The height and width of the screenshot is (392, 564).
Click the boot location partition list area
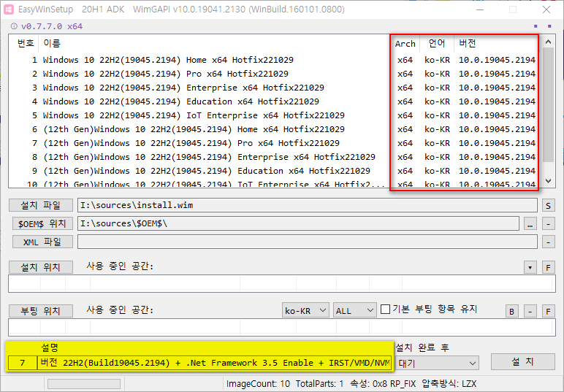click(x=282, y=328)
